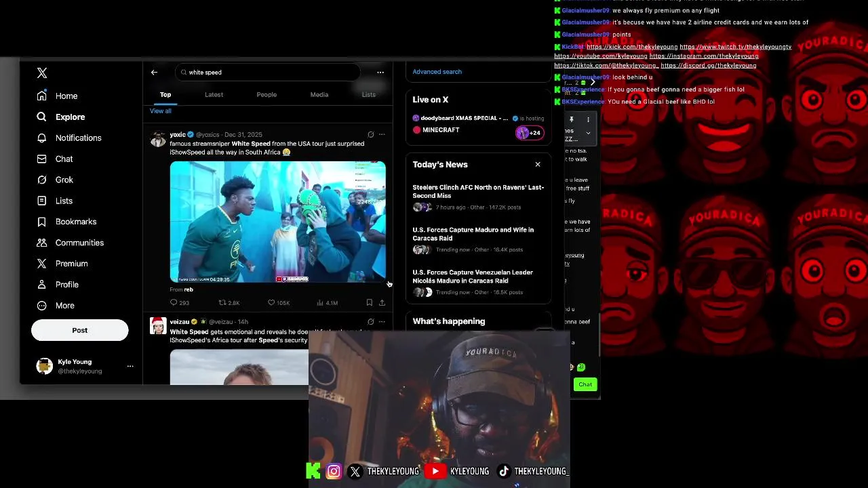868x488 pixels.
Task: Switch to the Latest tab
Action: click(214, 95)
